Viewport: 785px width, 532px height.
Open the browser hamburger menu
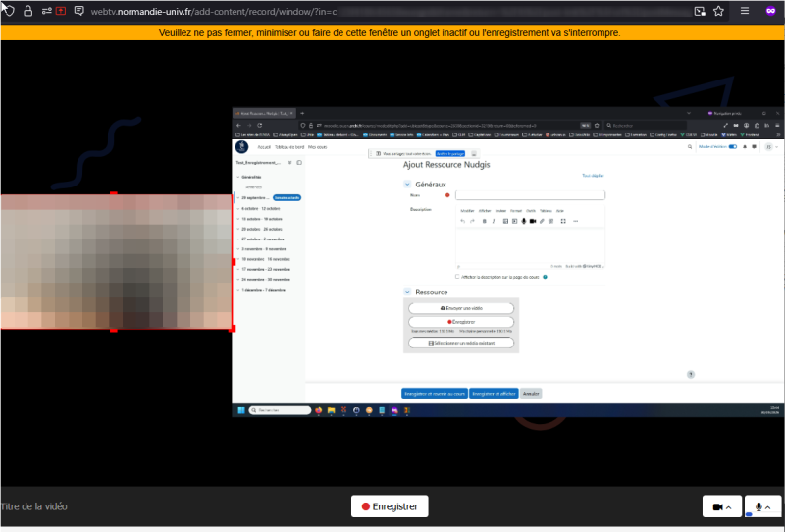(x=745, y=11)
